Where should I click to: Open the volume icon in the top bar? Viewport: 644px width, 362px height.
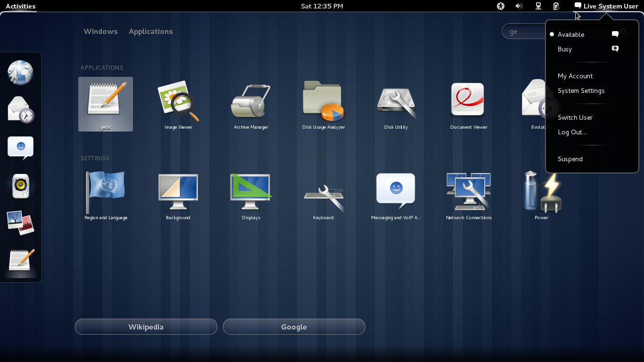tap(519, 6)
